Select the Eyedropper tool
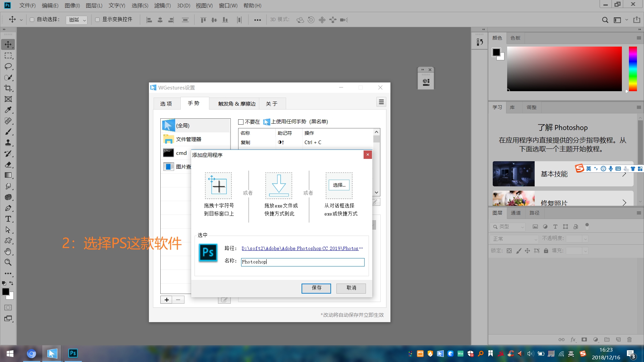644x362 pixels. click(8, 110)
